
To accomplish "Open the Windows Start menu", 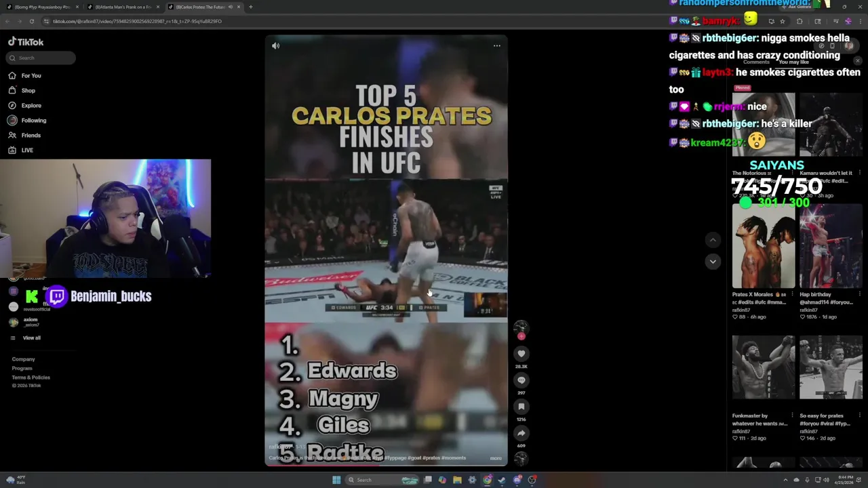I will 336,480.
